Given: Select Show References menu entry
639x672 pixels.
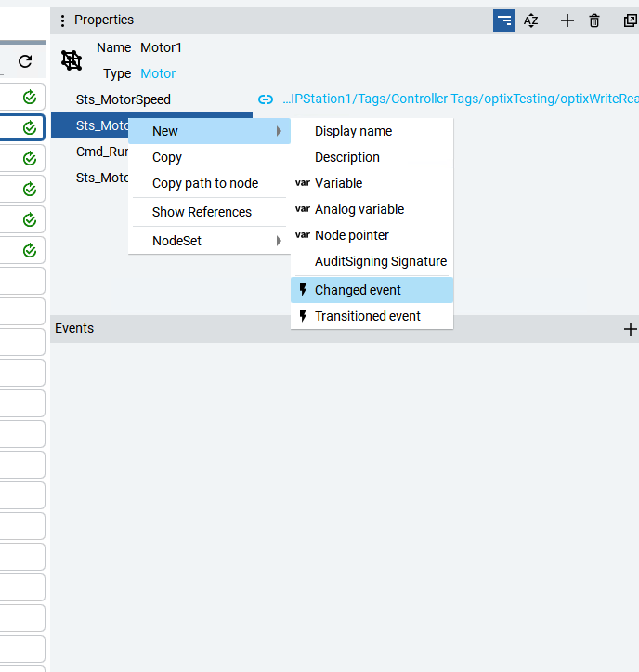Looking at the screenshot, I should 209,212.
